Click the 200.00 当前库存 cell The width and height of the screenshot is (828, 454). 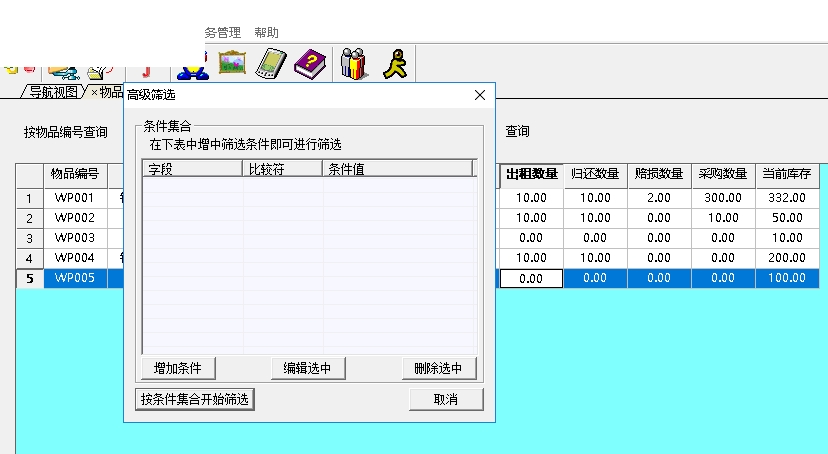[787, 258]
